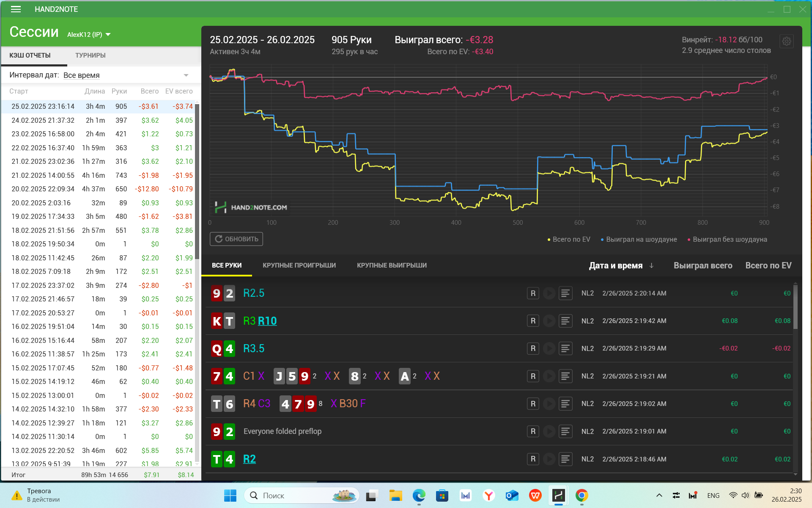Sort sessions by Руки column header
The height and width of the screenshot is (508, 812).
click(119, 91)
